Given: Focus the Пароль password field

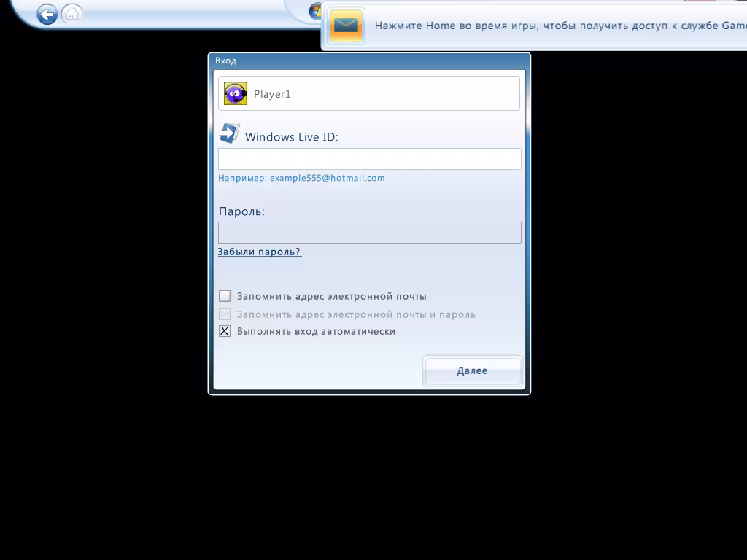Looking at the screenshot, I should coord(369,233).
